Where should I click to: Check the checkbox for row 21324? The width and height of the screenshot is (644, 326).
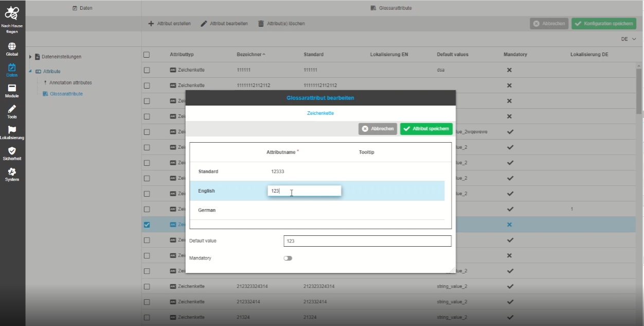click(x=147, y=317)
